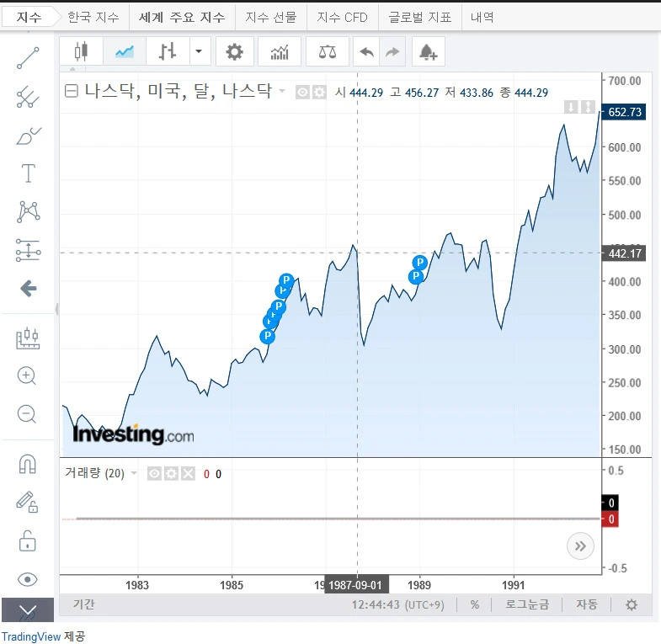Select the measure ruler tool

[28, 338]
